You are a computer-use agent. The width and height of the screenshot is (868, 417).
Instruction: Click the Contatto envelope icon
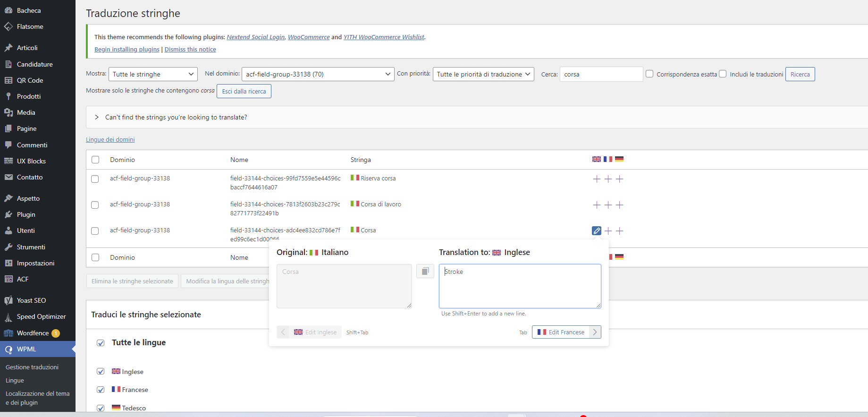[8, 177]
